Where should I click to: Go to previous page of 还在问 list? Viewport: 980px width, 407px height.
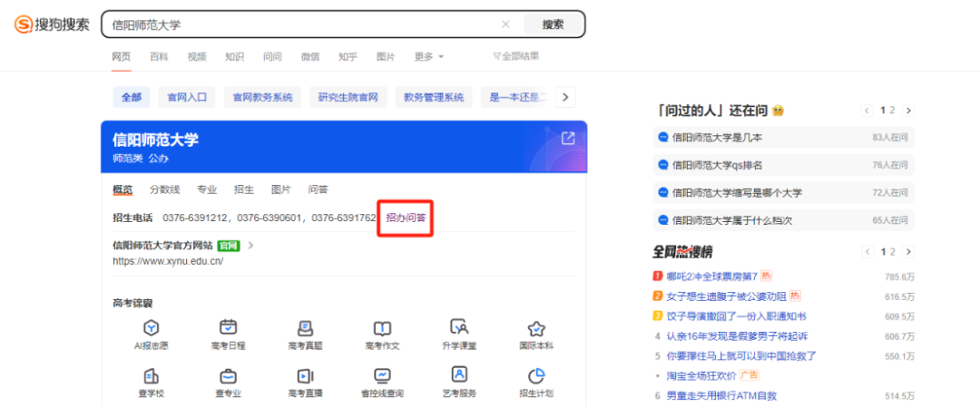[x=867, y=111]
